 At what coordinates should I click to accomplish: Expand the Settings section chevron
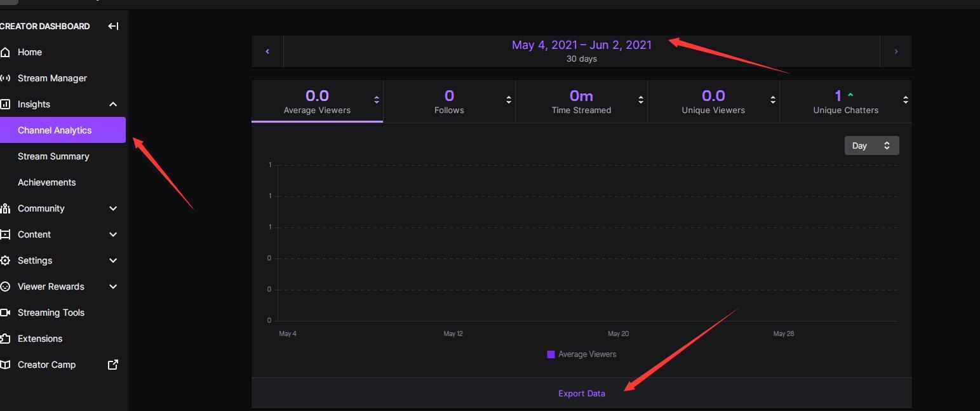[x=113, y=260]
